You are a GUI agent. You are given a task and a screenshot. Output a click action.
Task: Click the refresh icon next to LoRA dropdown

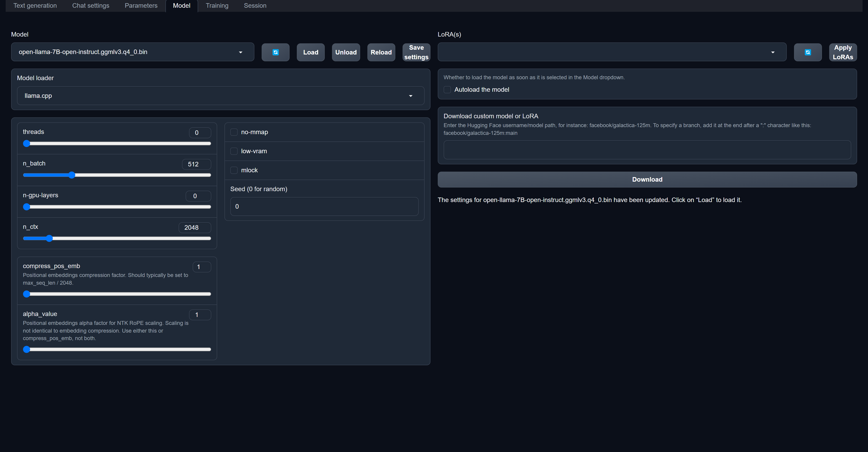click(x=807, y=52)
